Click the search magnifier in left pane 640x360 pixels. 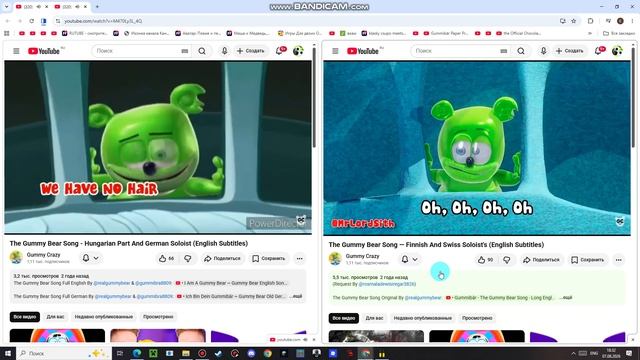pos(202,51)
